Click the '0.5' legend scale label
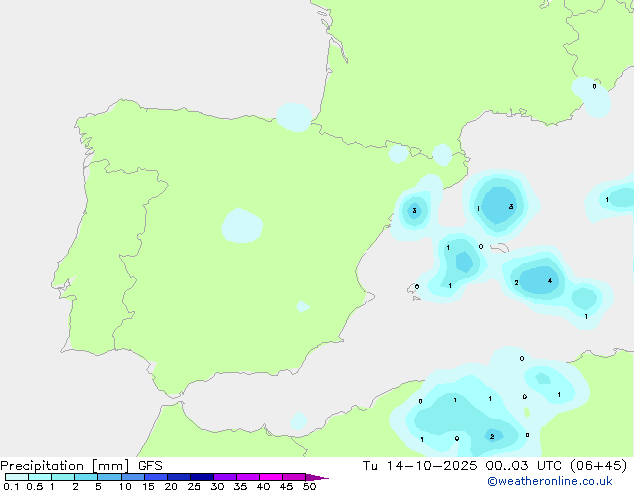This screenshot has height=490, width=634. 35,486
